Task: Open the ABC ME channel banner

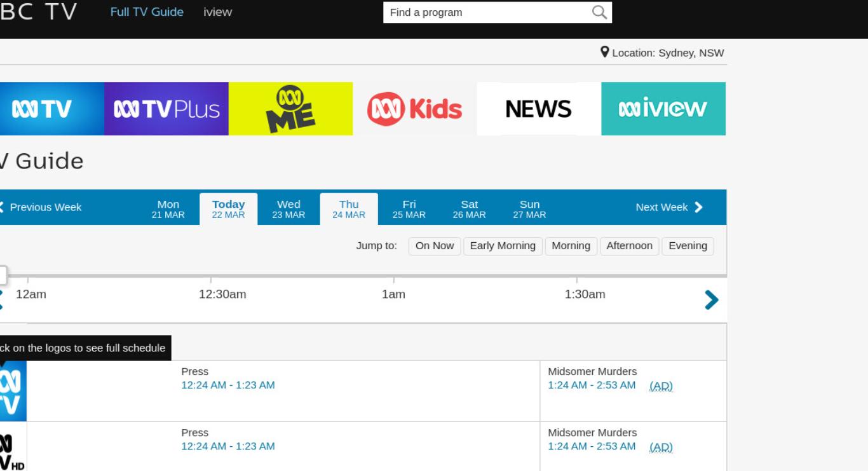Action: click(x=290, y=109)
